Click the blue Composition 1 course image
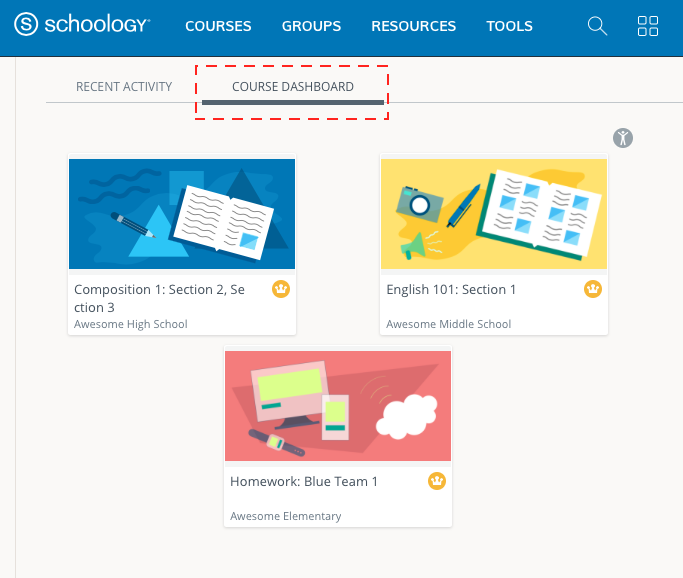This screenshot has width=683, height=578. [x=182, y=214]
